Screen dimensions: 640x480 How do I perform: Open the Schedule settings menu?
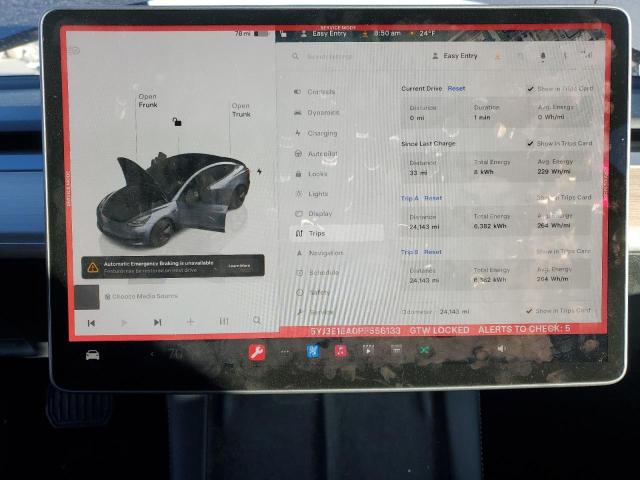click(318, 273)
